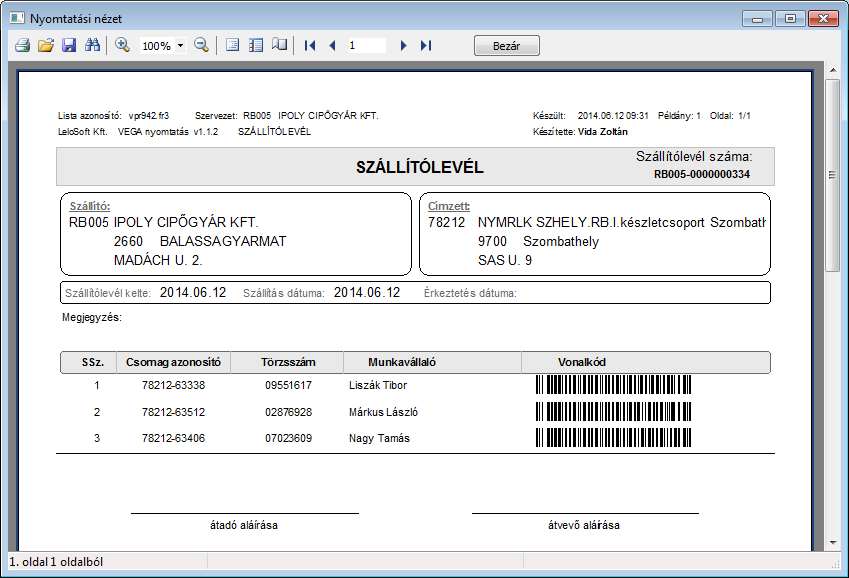The width and height of the screenshot is (849, 578).
Task: Click package ID 78212-63338
Action: coord(173,385)
